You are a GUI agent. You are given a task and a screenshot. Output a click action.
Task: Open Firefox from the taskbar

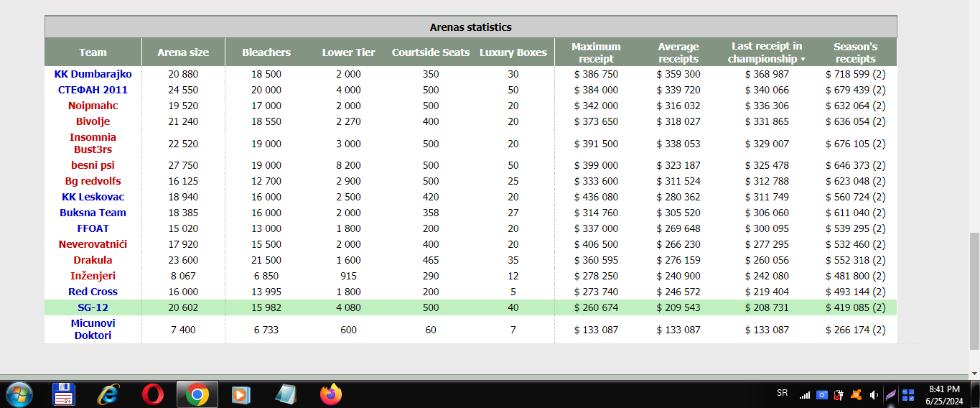coord(331,394)
